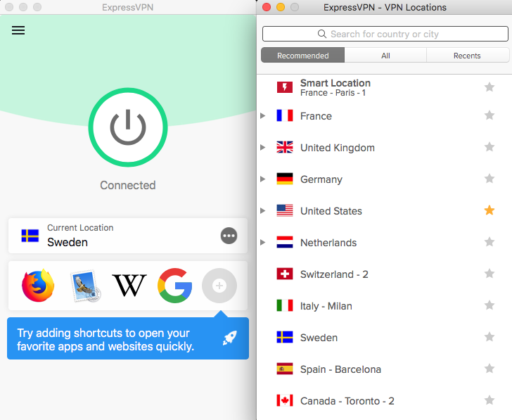Click the rocket icon in the tip banner

(x=229, y=338)
